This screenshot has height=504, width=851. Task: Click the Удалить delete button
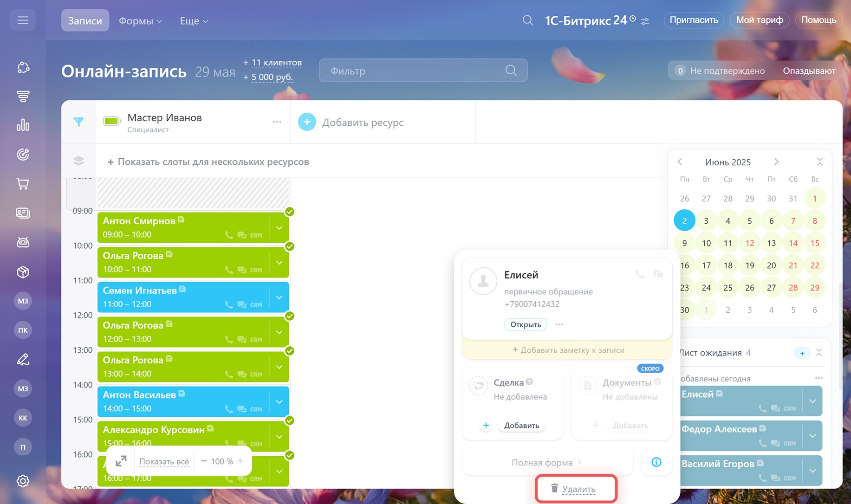(576, 489)
